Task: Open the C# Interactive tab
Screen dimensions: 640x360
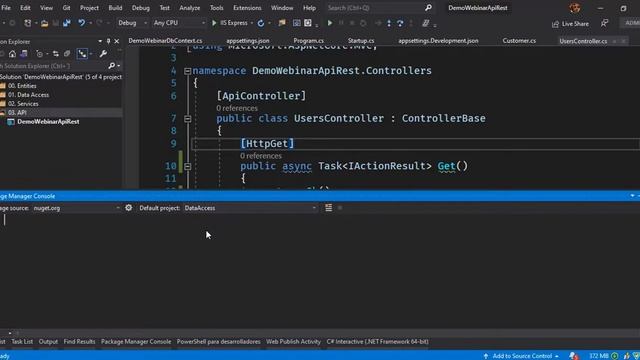Action: (377, 342)
